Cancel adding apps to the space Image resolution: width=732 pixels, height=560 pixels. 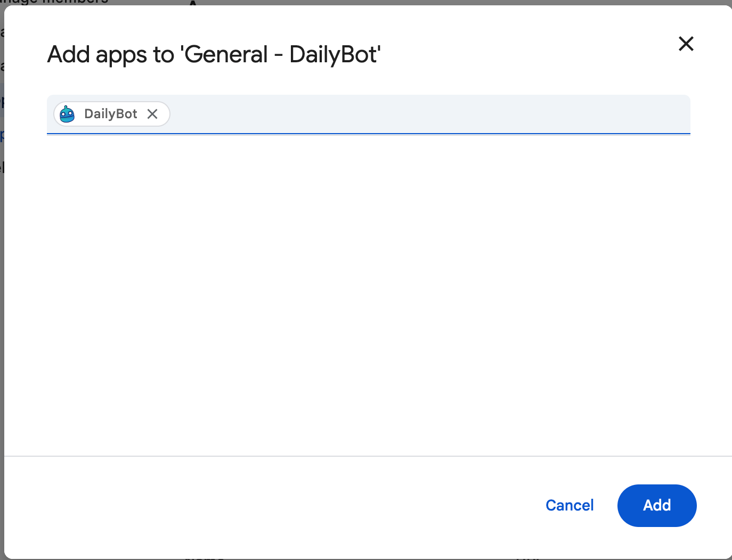[569, 505]
